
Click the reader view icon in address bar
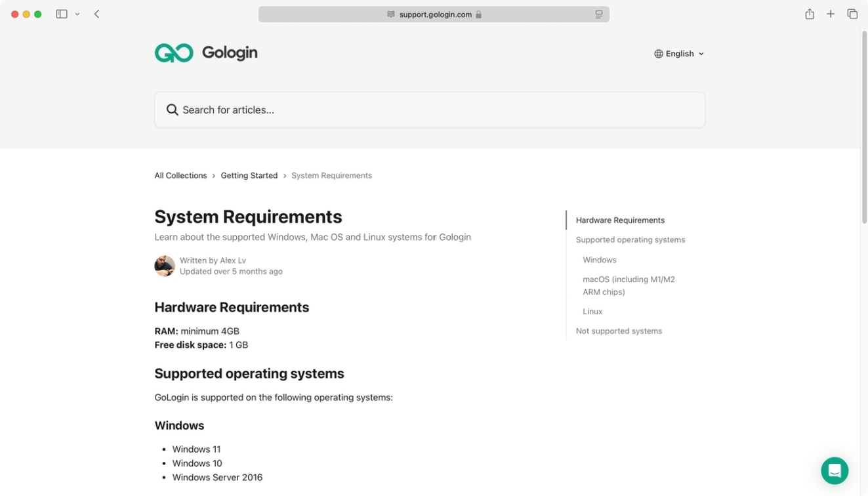click(x=391, y=14)
